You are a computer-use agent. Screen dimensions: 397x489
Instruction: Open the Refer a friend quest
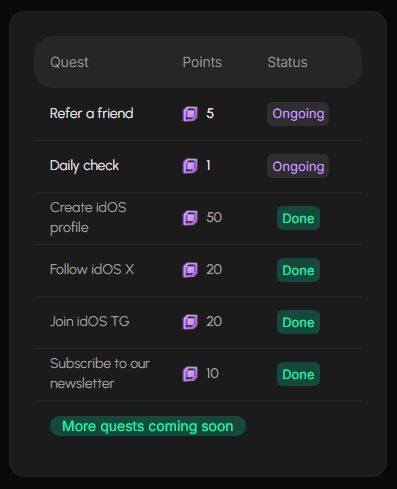pyautogui.click(x=92, y=113)
